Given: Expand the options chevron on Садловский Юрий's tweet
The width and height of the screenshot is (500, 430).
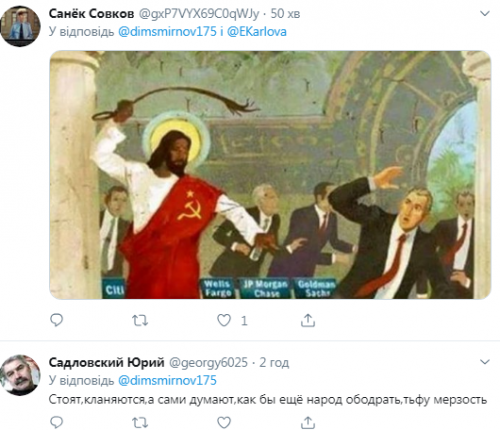Looking at the screenshot, I should [x=484, y=362].
